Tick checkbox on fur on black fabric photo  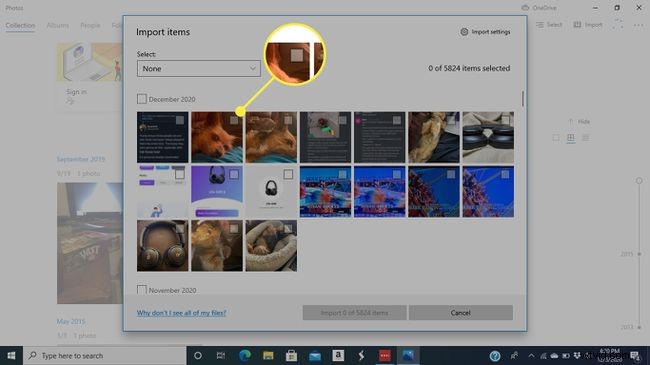451,120
